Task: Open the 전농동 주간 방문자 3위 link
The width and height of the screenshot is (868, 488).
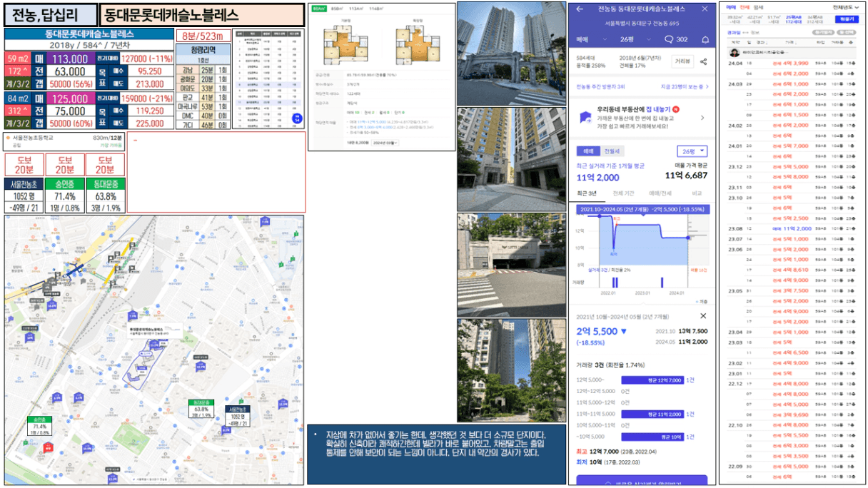Action: click(x=601, y=87)
